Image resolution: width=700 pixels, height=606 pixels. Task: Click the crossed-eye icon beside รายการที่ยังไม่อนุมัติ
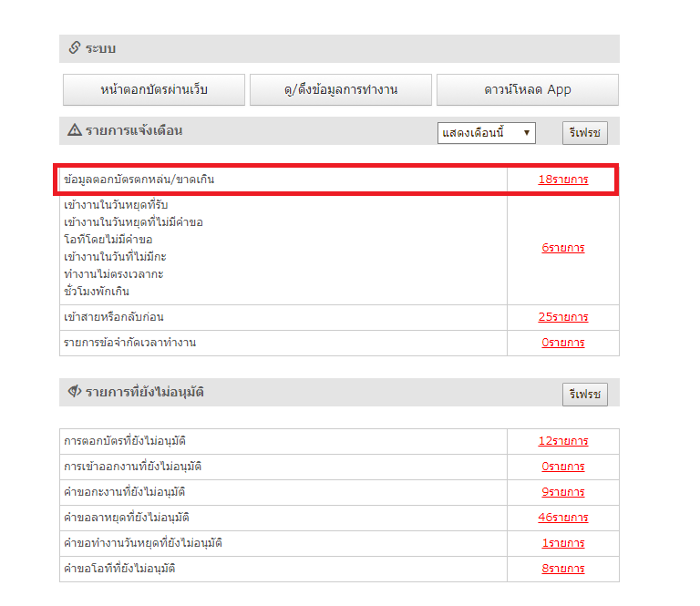tap(75, 392)
